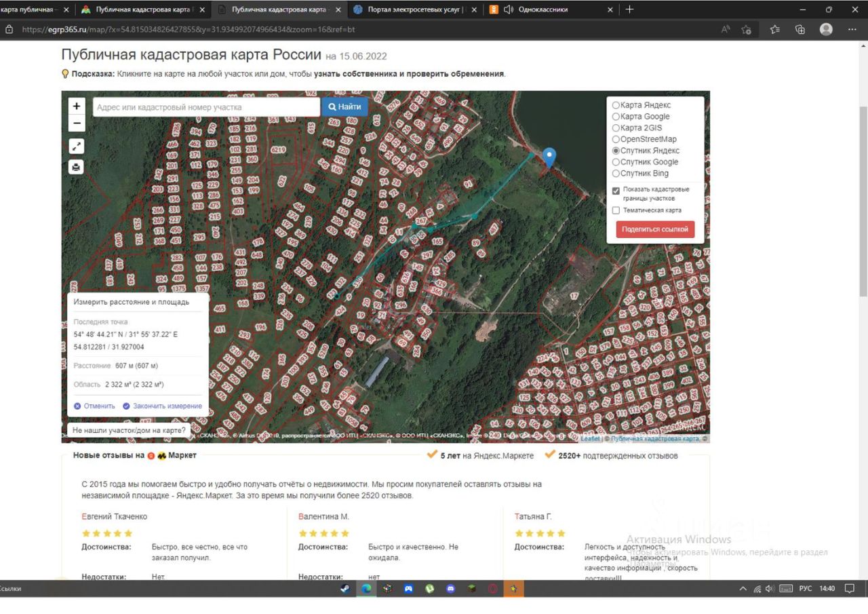Add this page to favorites star icon
Image resolution: width=868 pixels, height=614 pixels.
[x=747, y=29]
